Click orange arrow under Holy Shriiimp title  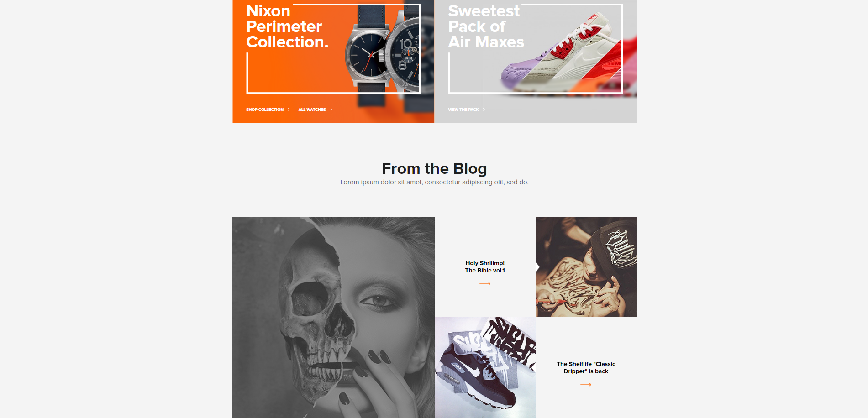[x=485, y=284]
